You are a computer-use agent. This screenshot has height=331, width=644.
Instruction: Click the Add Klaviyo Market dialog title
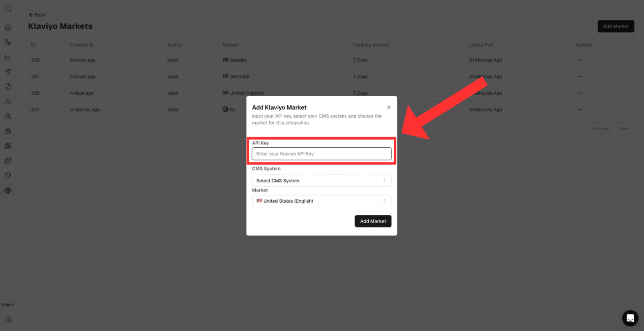click(279, 107)
